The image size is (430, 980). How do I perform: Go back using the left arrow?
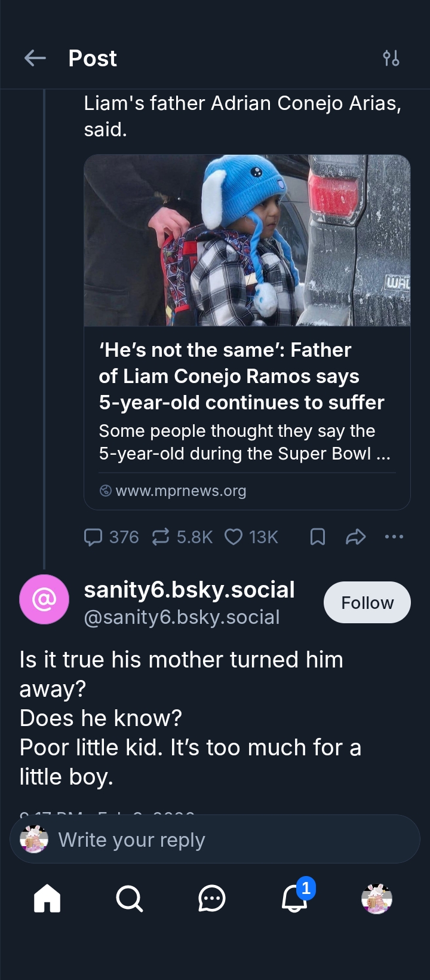[35, 58]
